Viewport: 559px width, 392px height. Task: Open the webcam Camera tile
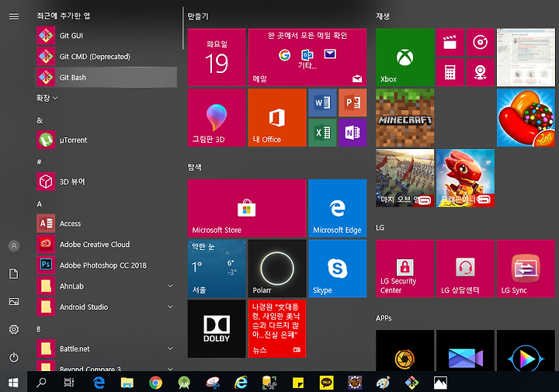[x=481, y=73]
